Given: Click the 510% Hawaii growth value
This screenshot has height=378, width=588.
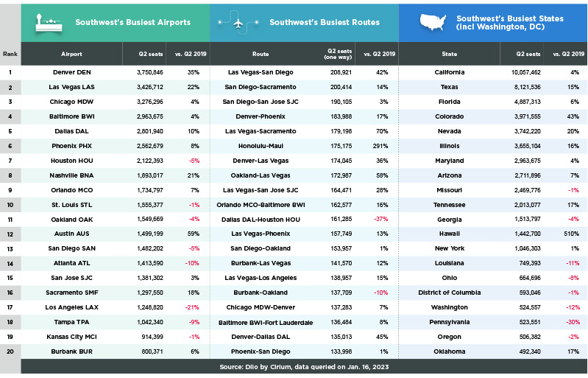Looking at the screenshot, I should pos(571,234).
